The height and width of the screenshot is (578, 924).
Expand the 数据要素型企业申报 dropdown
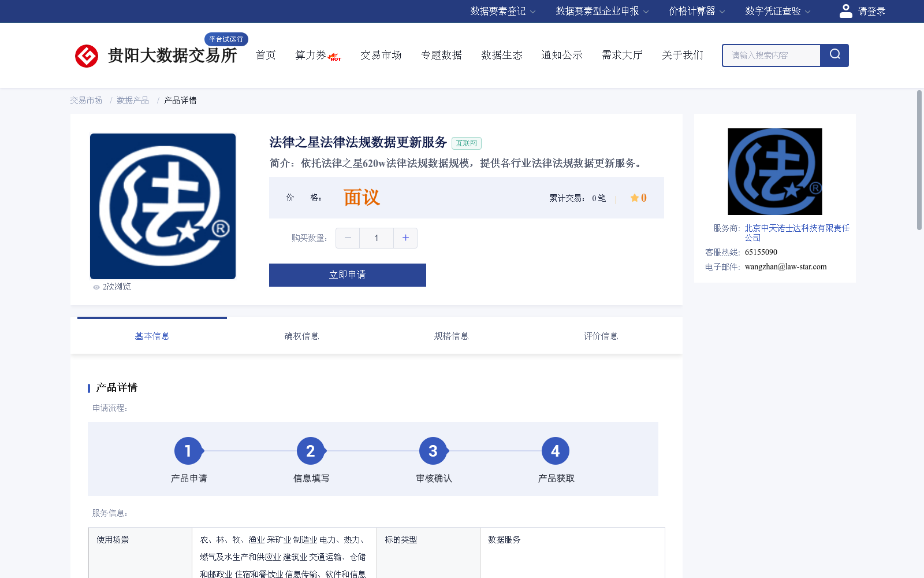click(x=602, y=11)
